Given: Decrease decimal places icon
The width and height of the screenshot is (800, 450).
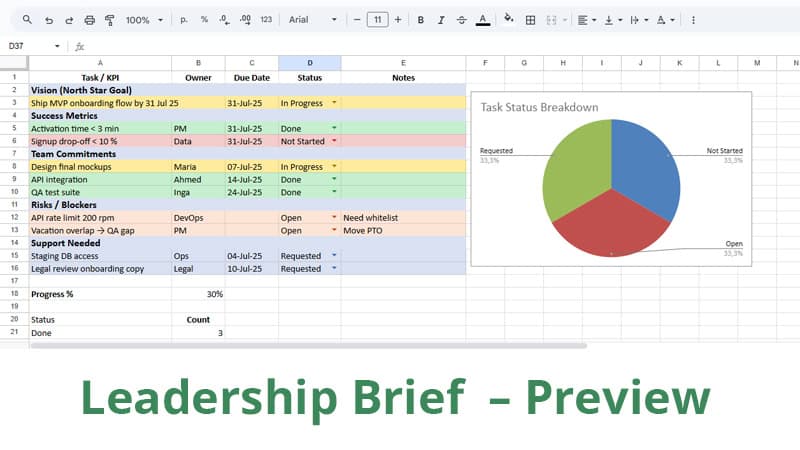Looking at the screenshot, I should pos(224,19).
